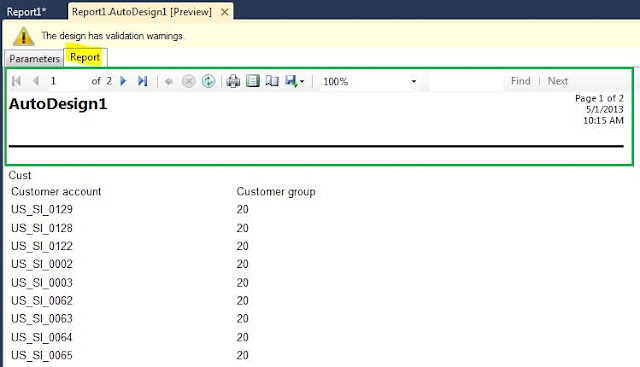Screen dimensions: 640x367
Task: Select the Report tab
Action: pyautogui.click(x=85, y=57)
